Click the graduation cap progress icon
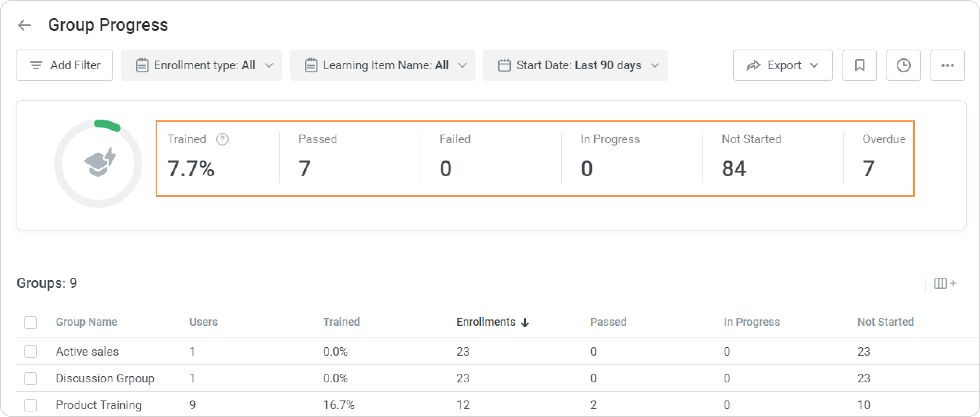 [x=99, y=163]
